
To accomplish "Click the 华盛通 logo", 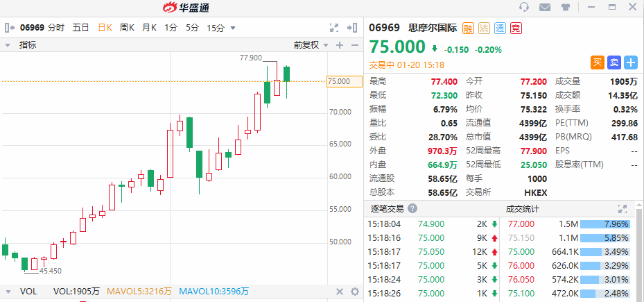I will (186, 7).
